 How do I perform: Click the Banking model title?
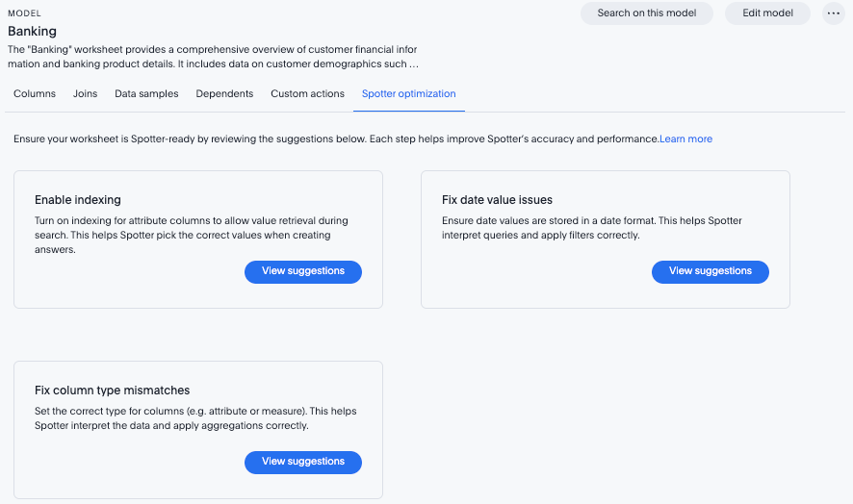pos(32,32)
